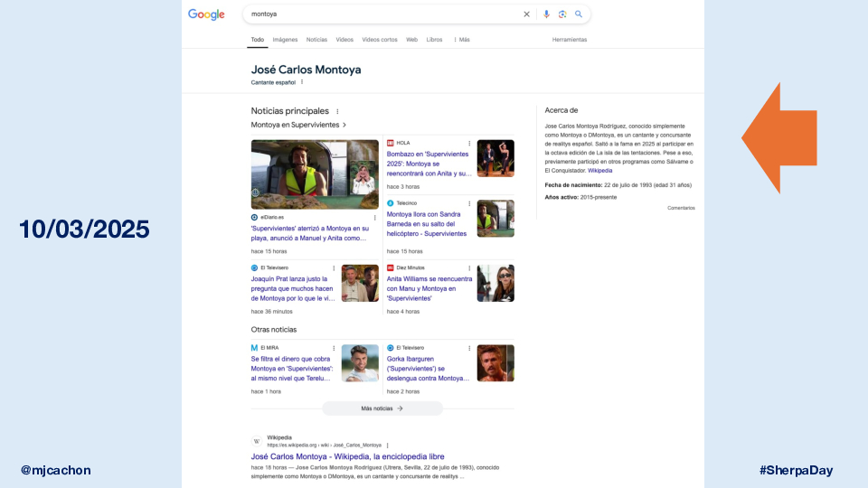Click Comentarios feedback link in knowledge panel

coord(681,208)
